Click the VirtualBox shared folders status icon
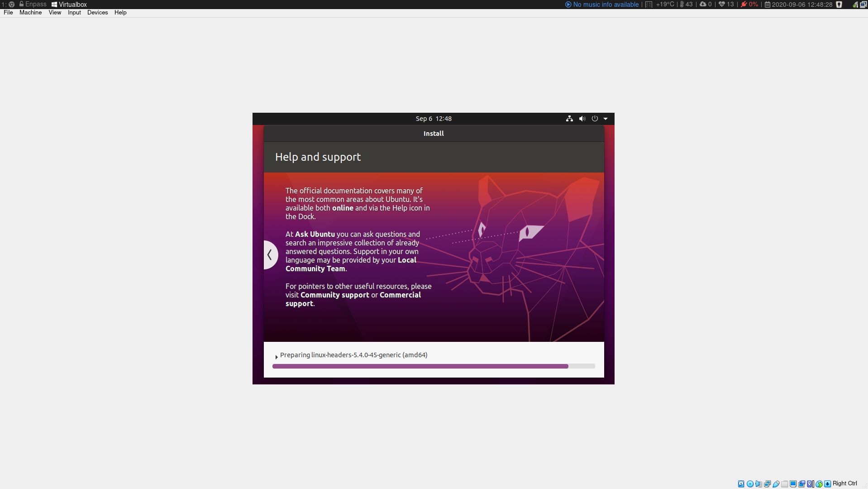 pyautogui.click(x=784, y=484)
